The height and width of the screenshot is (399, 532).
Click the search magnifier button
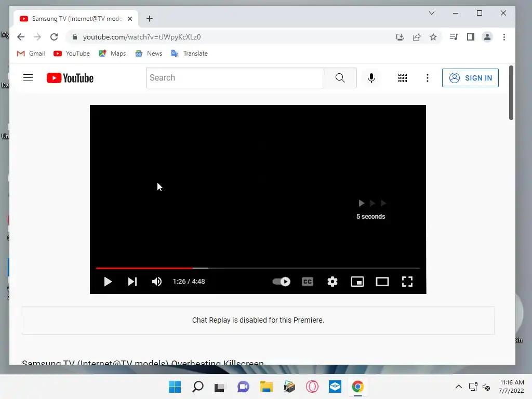pyautogui.click(x=340, y=78)
